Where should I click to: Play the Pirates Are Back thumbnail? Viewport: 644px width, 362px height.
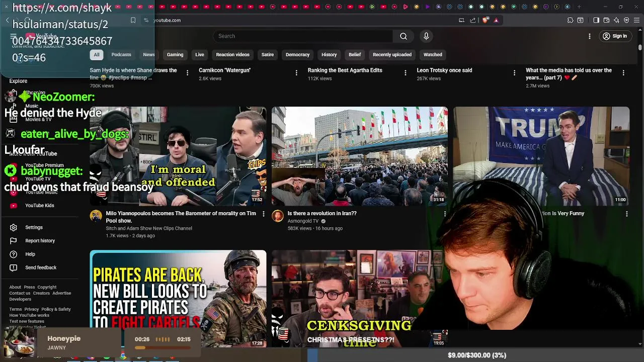click(178, 299)
